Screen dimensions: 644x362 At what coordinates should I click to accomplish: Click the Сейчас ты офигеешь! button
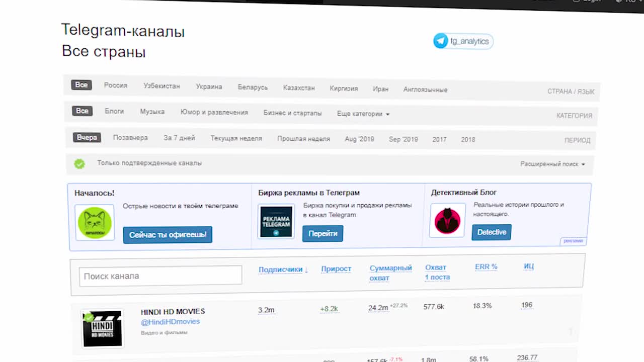[x=168, y=235]
